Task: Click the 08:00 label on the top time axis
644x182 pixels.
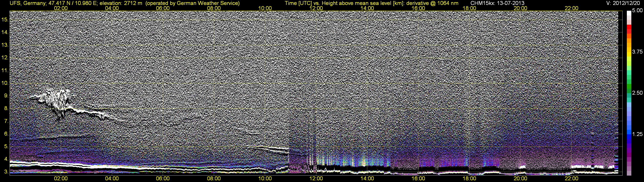Action: [x=214, y=8]
